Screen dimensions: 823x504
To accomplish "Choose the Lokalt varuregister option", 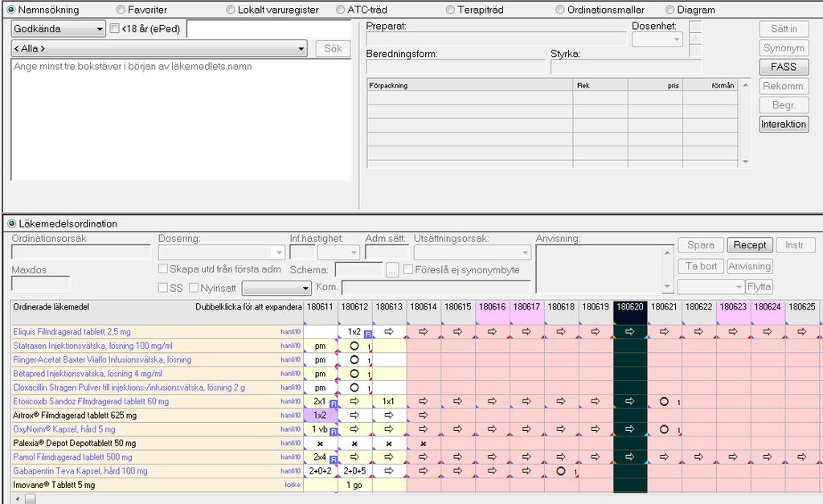I will (231, 10).
